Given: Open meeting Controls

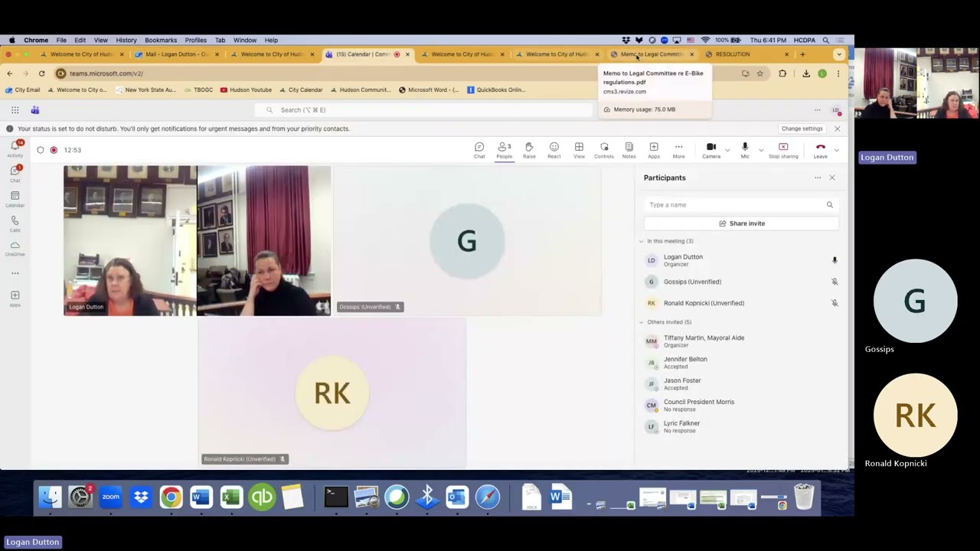Looking at the screenshot, I should coord(604,150).
